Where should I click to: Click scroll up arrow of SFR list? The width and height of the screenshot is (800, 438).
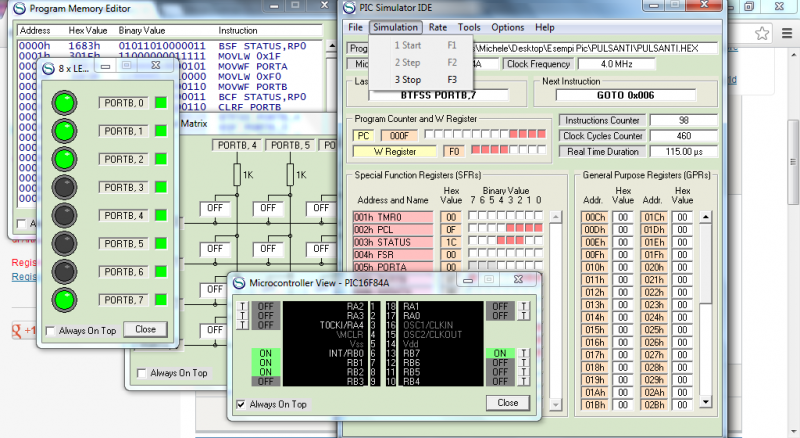556,217
